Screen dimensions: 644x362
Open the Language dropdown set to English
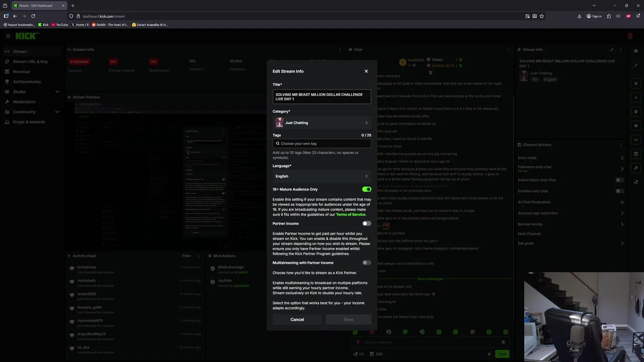pyautogui.click(x=321, y=176)
